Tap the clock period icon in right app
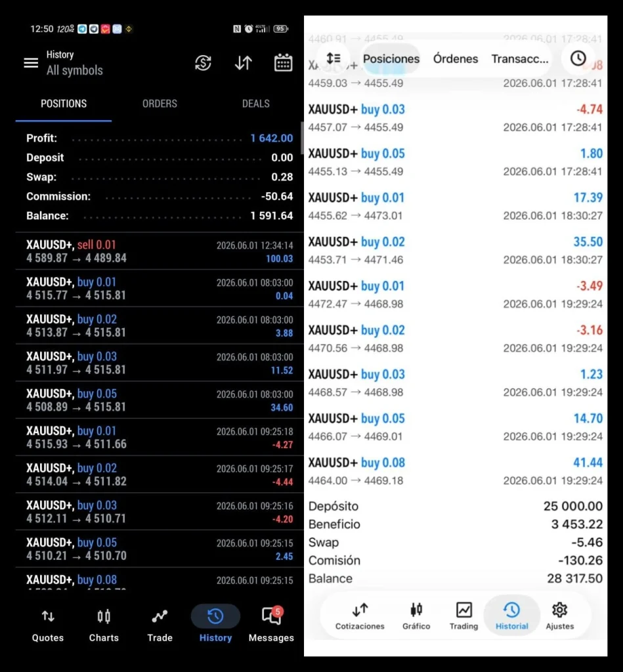623x672 pixels. (x=578, y=58)
